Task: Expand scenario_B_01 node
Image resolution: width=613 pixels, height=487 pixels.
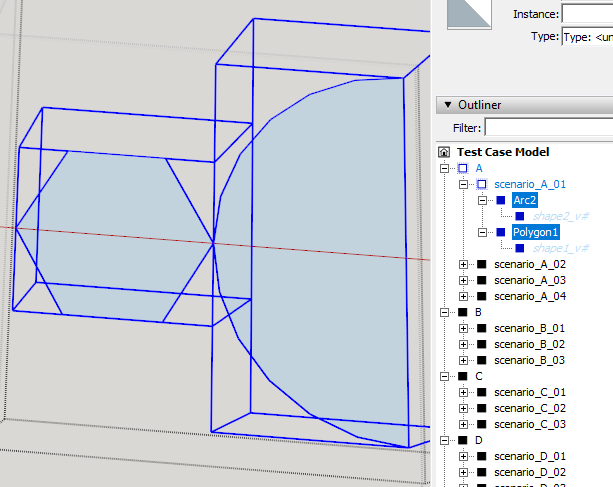Action: [x=464, y=328]
